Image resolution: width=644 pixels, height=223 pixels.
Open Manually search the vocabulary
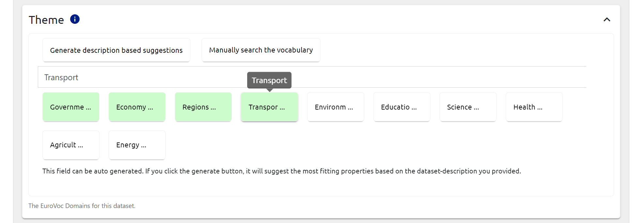(x=261, y=50)
